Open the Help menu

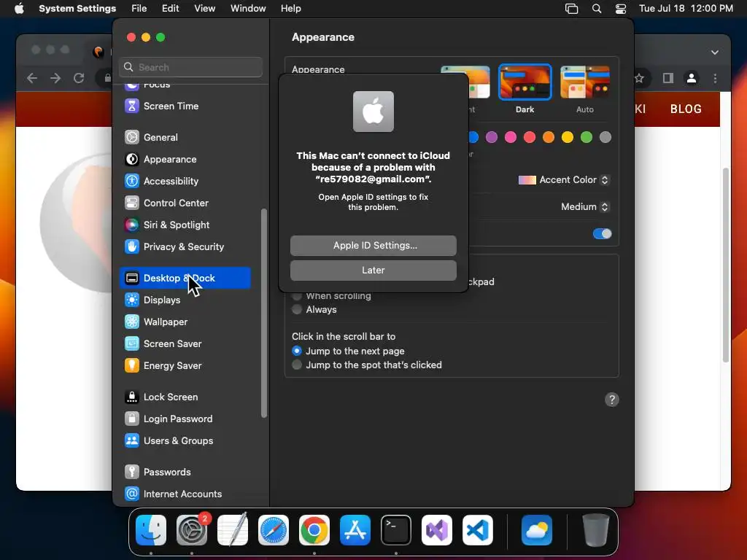click(290, 9)
